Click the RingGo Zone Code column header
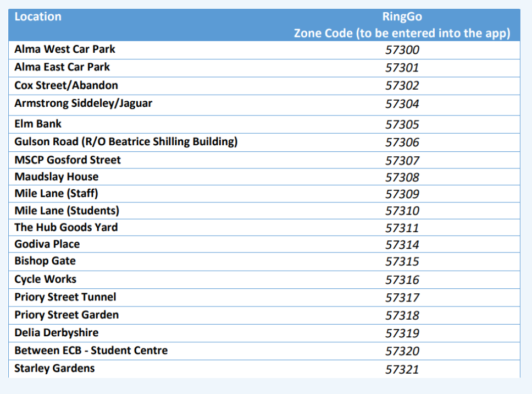Viewport: 532px width, 394px height. 402,25
